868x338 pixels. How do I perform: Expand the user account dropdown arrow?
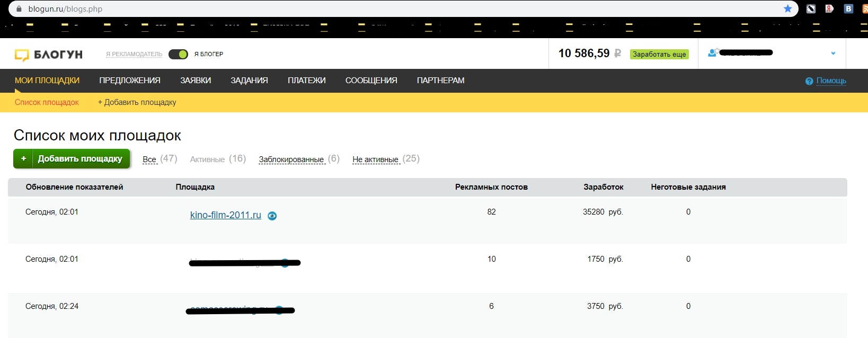tap(833, 53)
